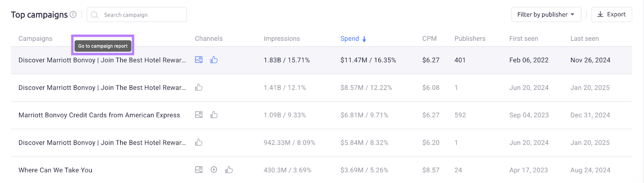Click the info icon beside Top campaigns

point(73,14)
